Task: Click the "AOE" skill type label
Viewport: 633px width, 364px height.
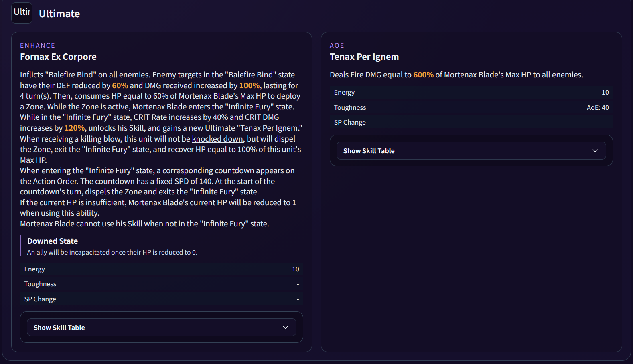Action: (x=337, y=45)
